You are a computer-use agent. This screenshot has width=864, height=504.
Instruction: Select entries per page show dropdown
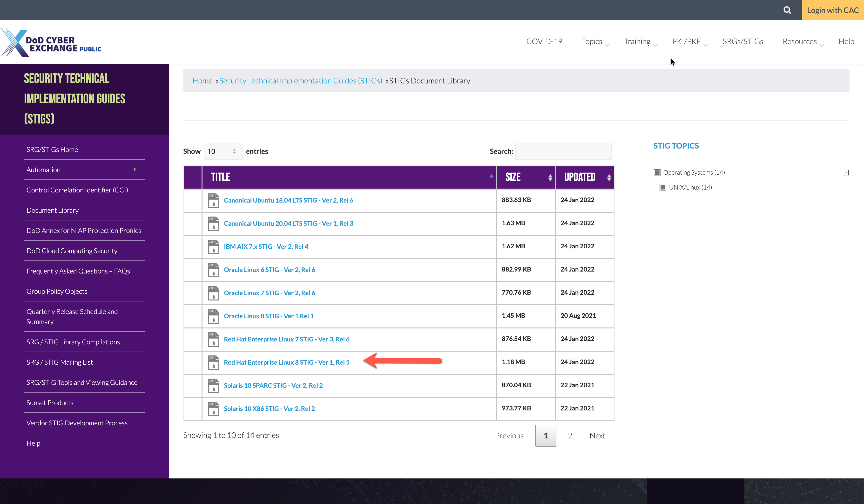point(222,151)
